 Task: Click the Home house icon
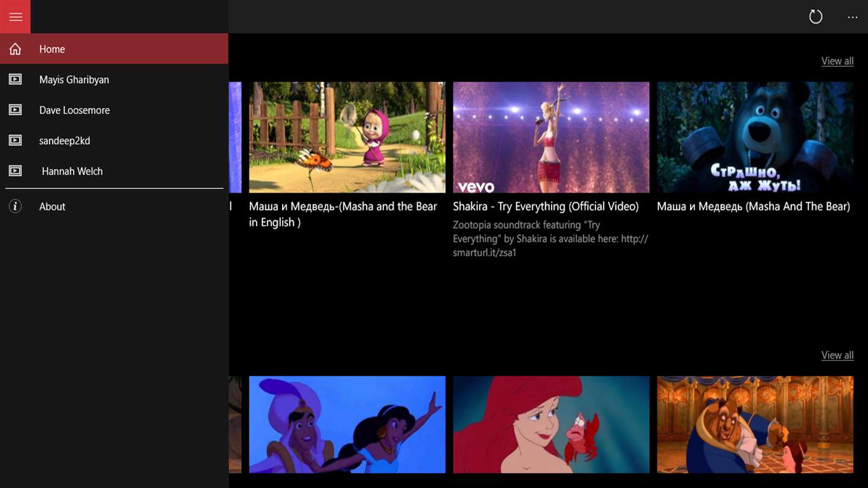[x=15, y=49]
